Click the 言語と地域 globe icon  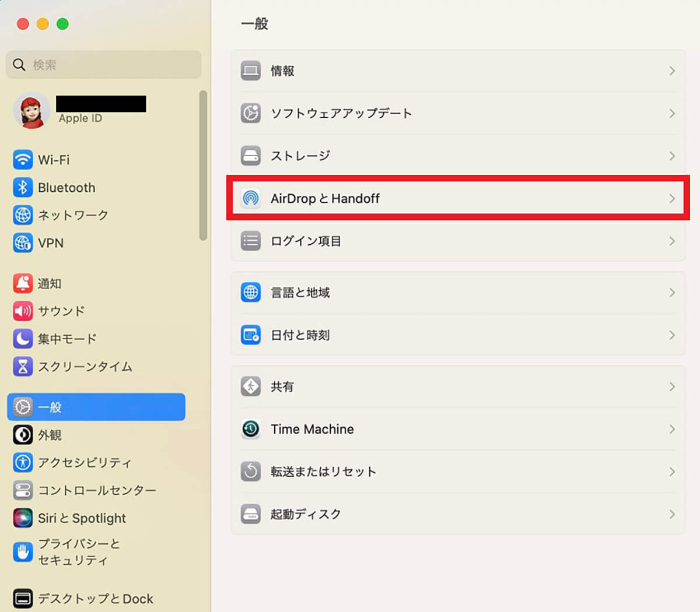[251, 292]
